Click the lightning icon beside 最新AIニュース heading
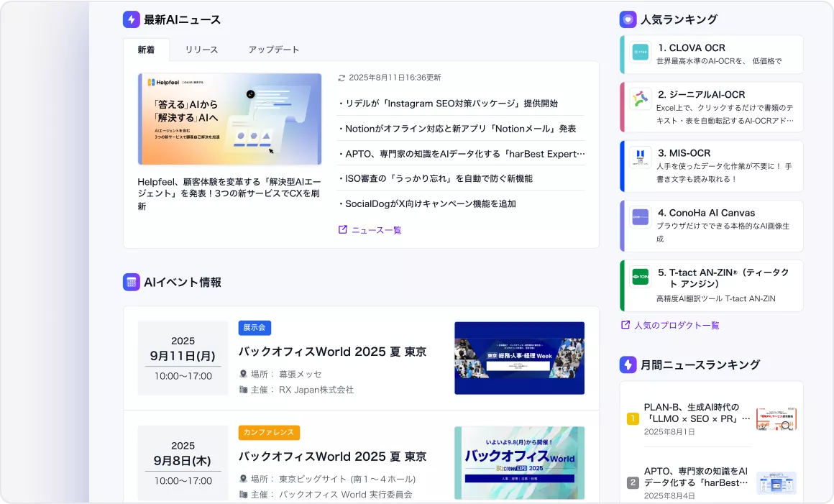834x504 pixels. click(x=131, y=19)
